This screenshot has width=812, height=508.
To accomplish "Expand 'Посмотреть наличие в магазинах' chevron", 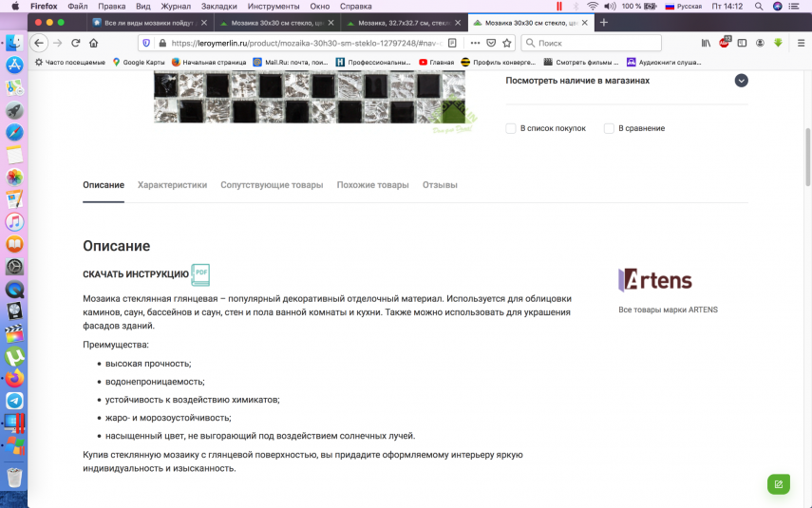I will [741, 81].
